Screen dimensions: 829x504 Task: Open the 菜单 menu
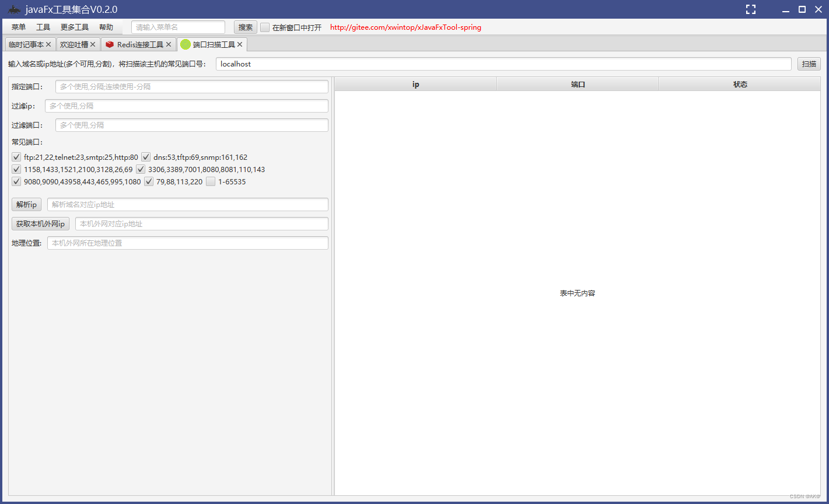click(19, 27)
